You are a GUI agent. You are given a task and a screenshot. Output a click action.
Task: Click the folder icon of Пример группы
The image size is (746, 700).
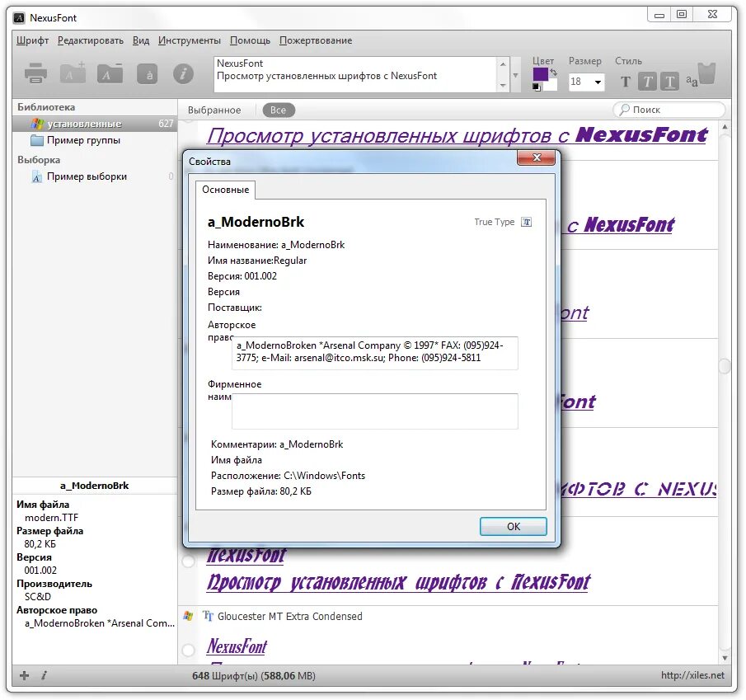click(36, 140)
